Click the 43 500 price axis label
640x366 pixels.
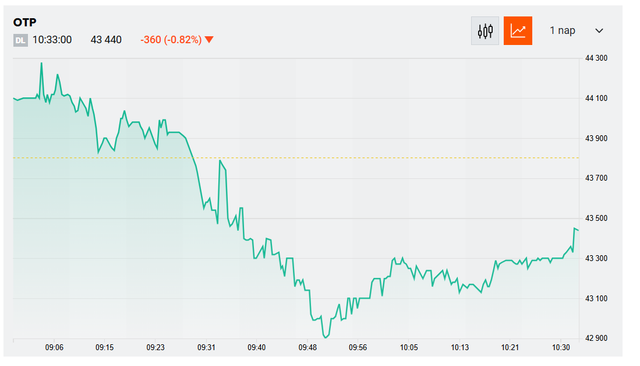596,218
